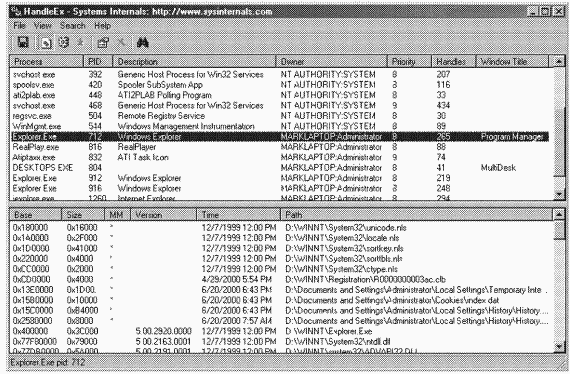The image size is (570, 374).
Task: Click the DLL list scrollbar thumb
Action: [559, 230]
